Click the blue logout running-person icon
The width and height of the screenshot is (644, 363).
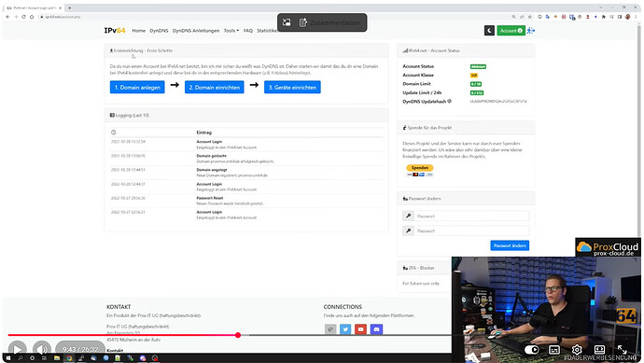tap(531, 31)
